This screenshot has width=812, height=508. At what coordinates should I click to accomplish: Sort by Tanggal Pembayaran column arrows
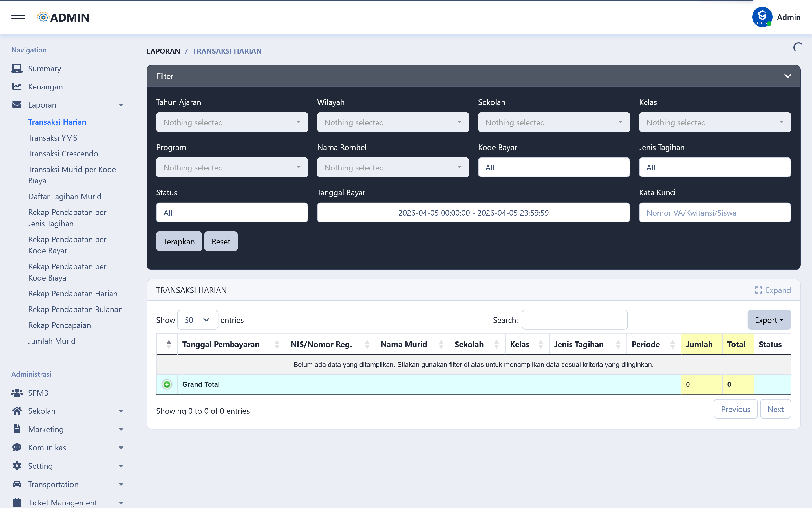[x=277, y=344]
